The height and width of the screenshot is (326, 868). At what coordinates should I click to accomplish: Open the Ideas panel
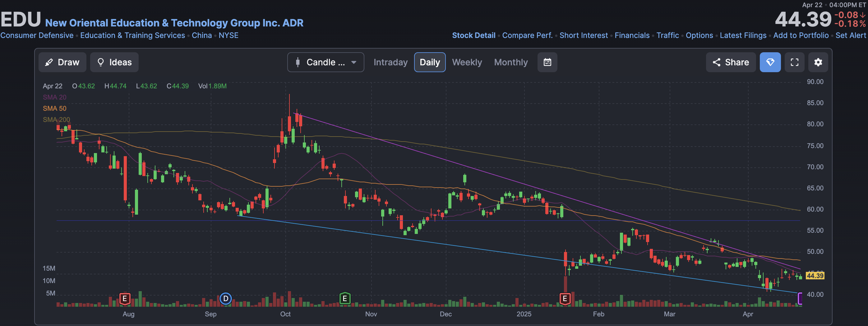coord(114,62)
